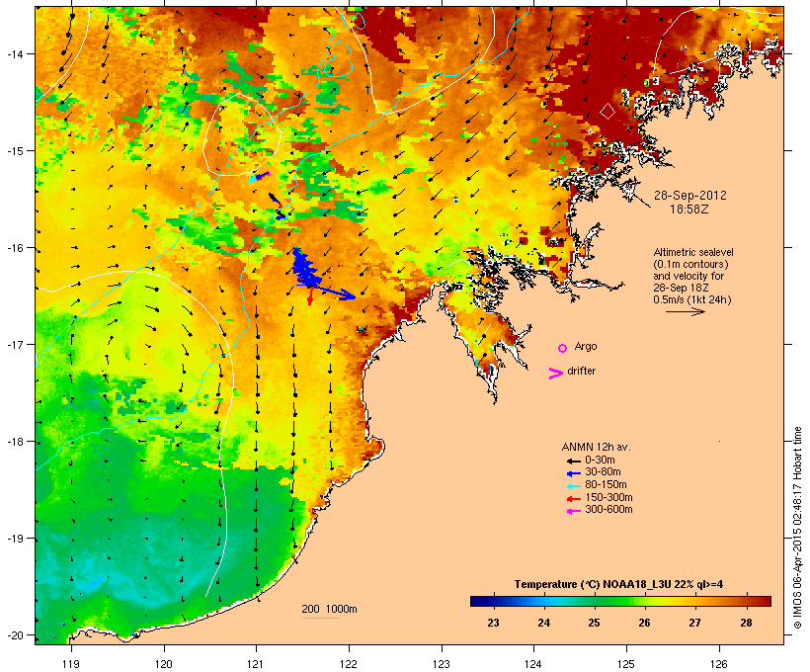The width and height of the screenshot is (810, 672).
Task: Click the longitude axis label 121
Action: (256, 664)
